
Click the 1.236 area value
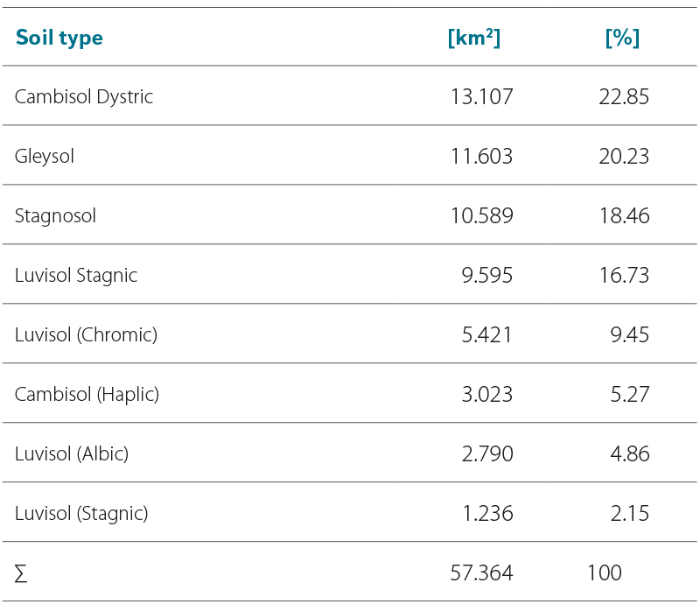487,513
